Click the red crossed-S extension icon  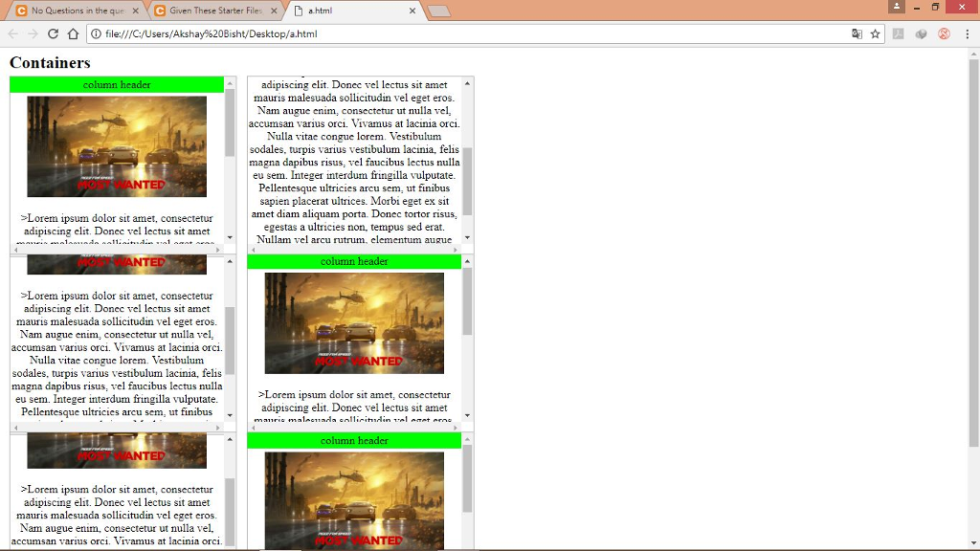coord(944,33)
